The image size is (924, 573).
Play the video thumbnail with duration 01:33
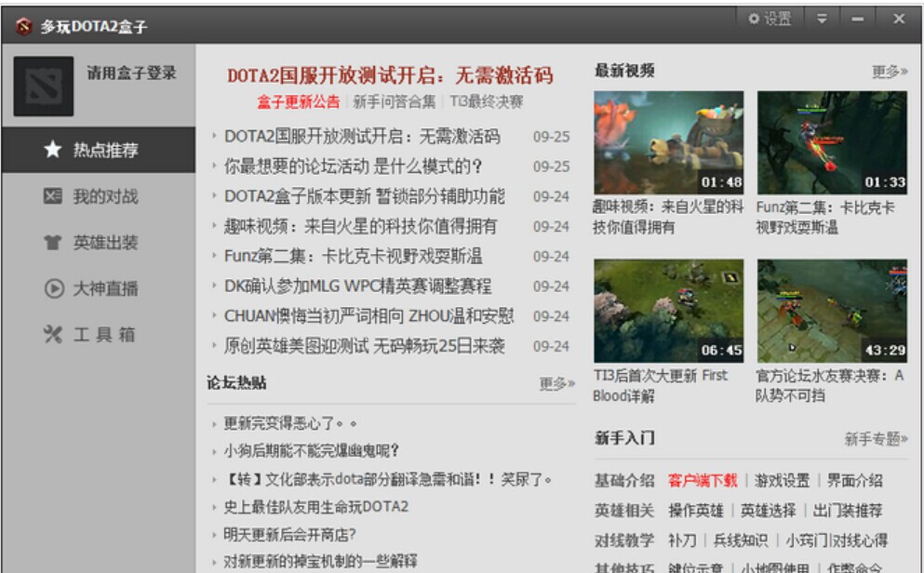[832, 142]
